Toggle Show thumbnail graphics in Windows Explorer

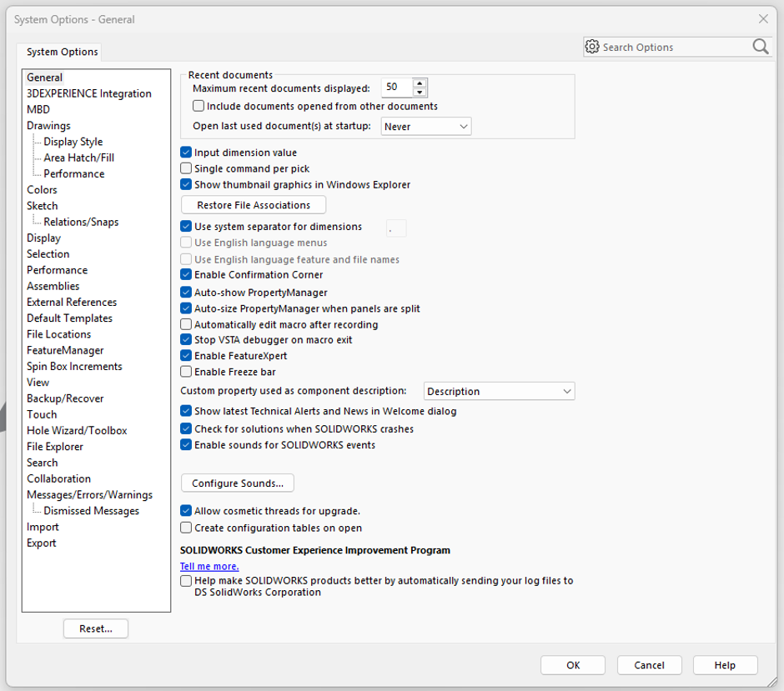(186, 184)
